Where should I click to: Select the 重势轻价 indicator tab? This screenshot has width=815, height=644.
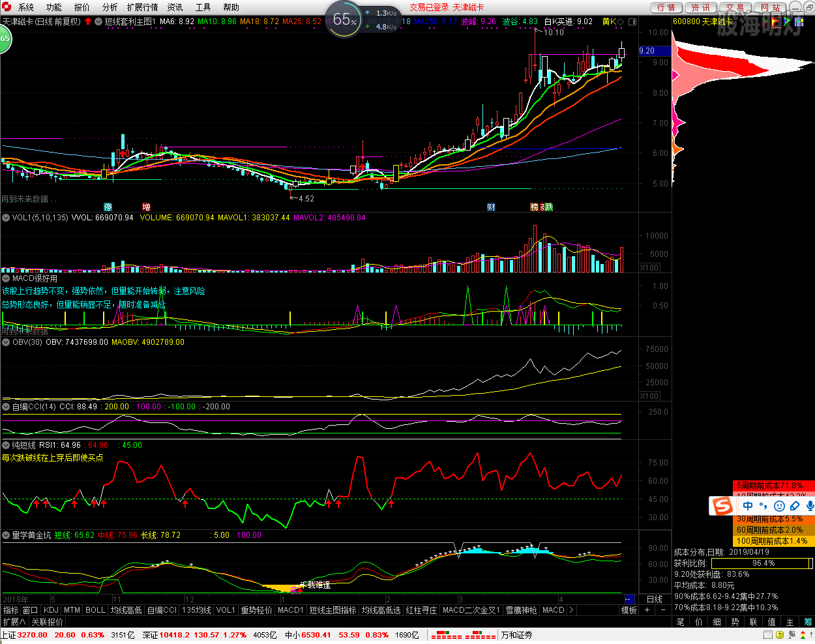[257, 610]
